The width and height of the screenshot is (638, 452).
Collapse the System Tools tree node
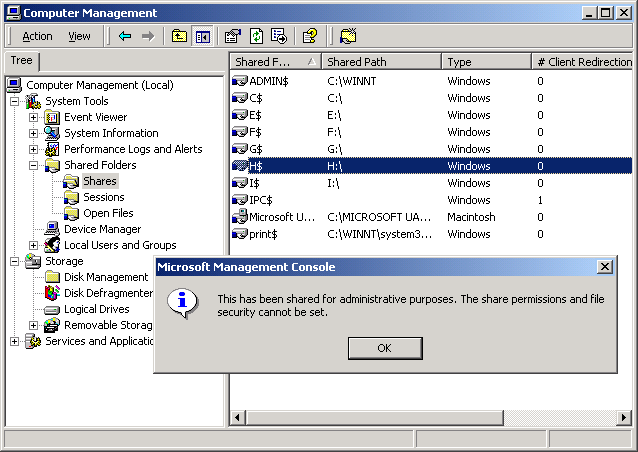point(14,101)
